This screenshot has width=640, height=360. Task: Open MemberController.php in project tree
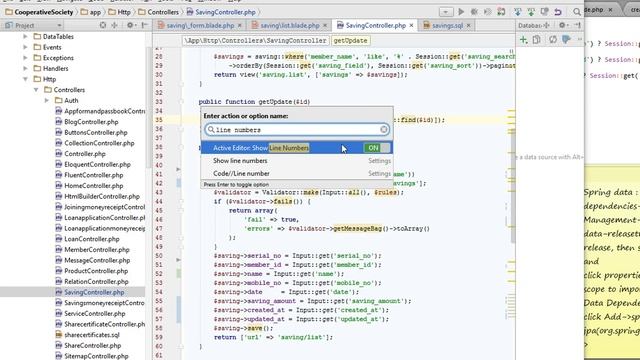pos(97,249)
